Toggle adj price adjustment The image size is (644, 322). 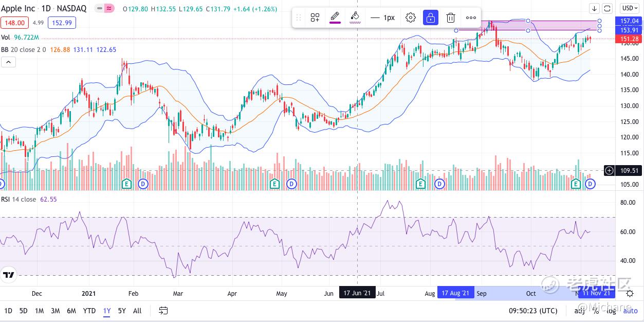[580, 311]
